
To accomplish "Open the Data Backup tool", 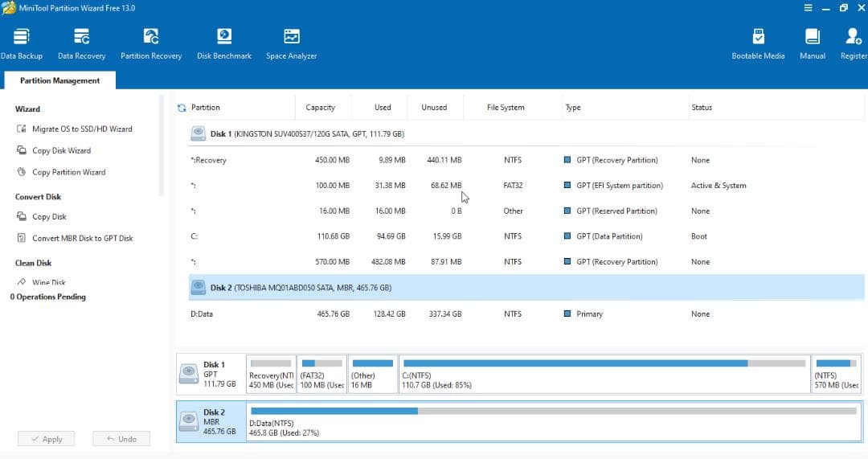I will pos(21,43).
